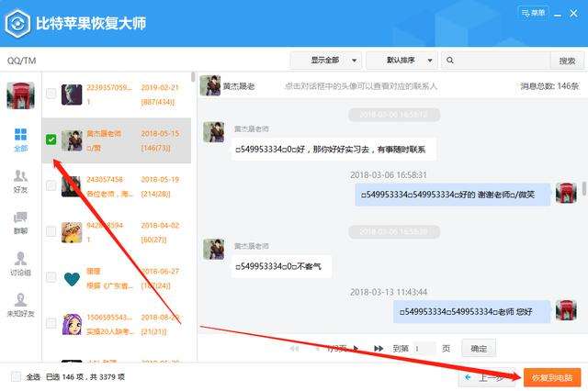Click the 搜索 search button
Viewport: 588px width, 391px height.
tap(567, 61)
